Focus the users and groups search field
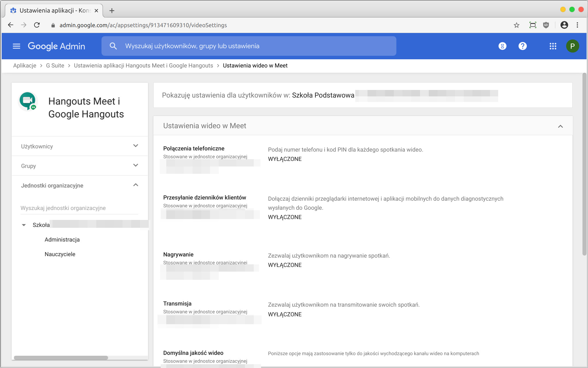This screenshot has width=588, height=368. pyautogui.click(x=249, y=46)
